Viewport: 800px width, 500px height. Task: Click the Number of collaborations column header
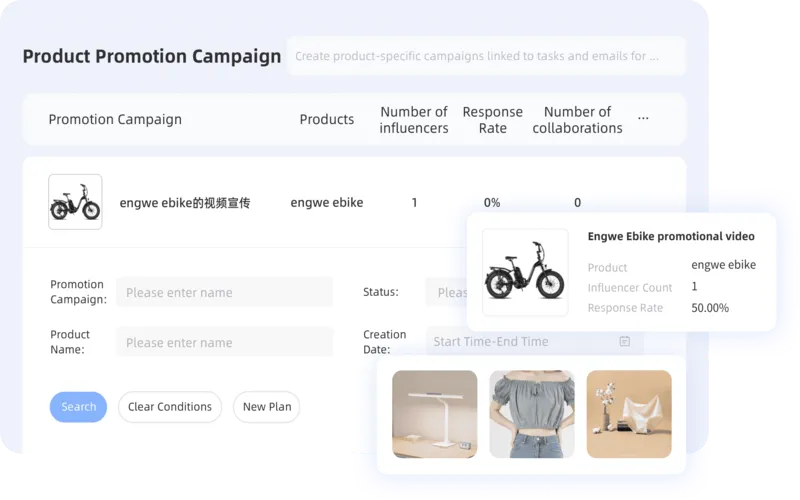[578, 120]
